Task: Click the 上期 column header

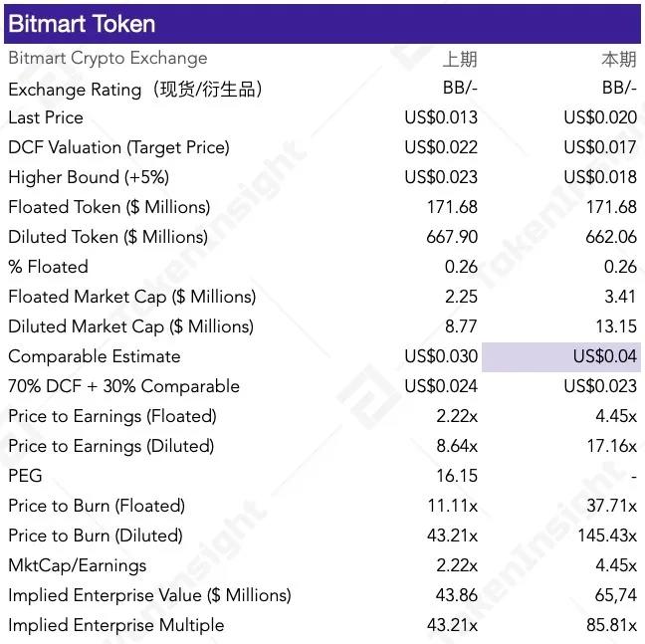Action: [x=460, y=59]
